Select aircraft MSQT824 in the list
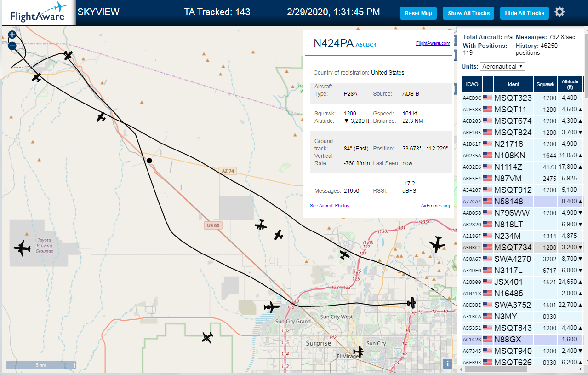Viewport: 588px width, 375px height. [523, 133]
